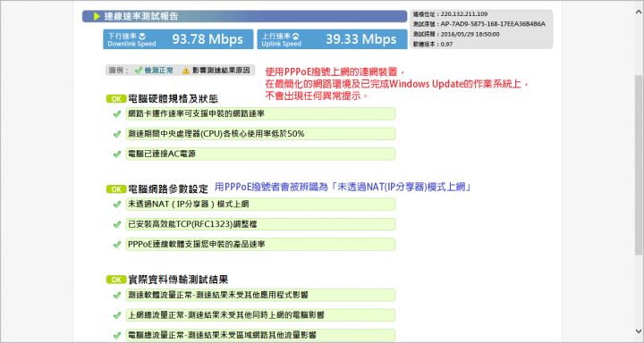Click the 39.33 Mbps uplink speed value
The width and height of the screenshot is (644, 343).
tap(361, 39)
